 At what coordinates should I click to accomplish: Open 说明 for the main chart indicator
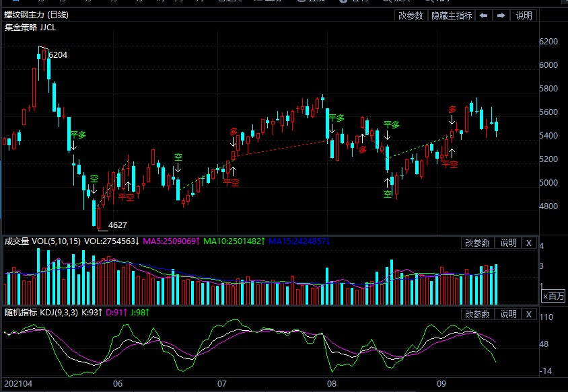click(x=524, y=15)
